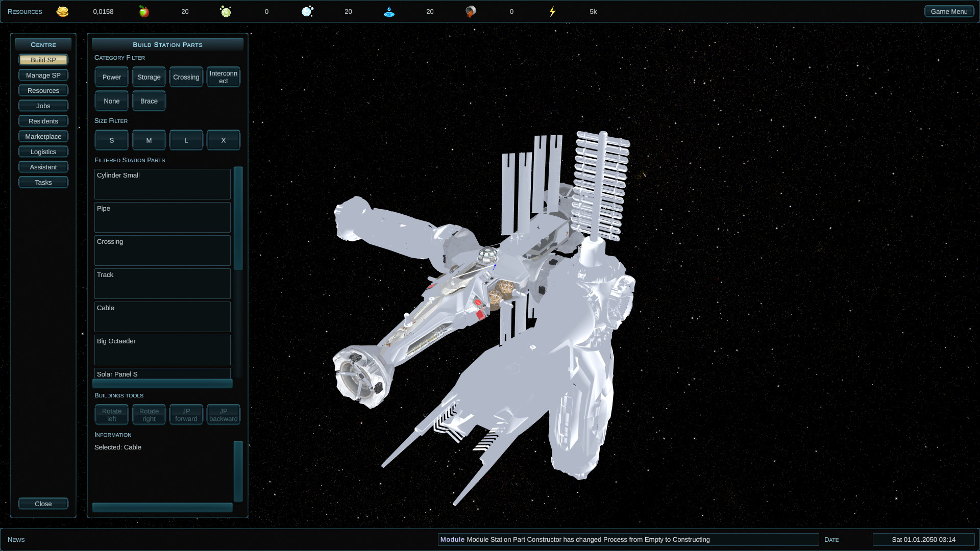980x551 pixels.
Task: Open the Marketplace section
Action: click(x=43, y=136)
